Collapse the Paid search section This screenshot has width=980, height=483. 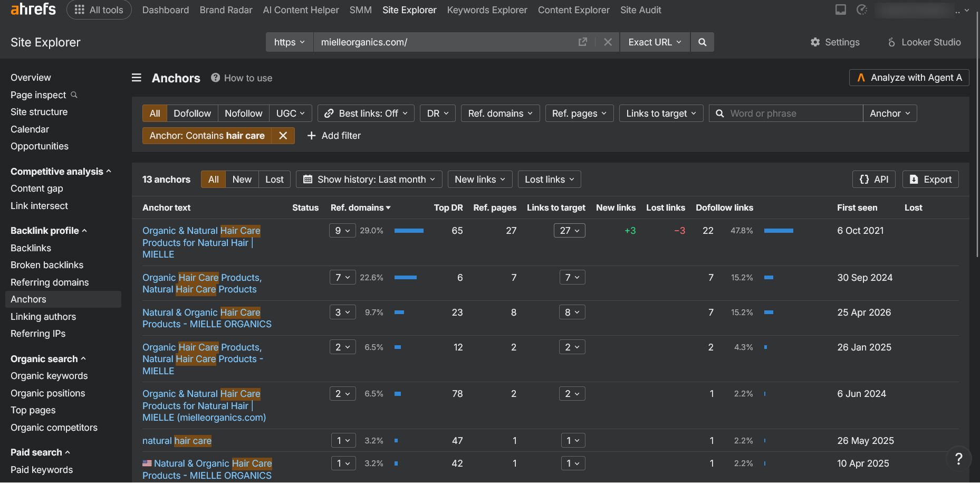[40, 452]
